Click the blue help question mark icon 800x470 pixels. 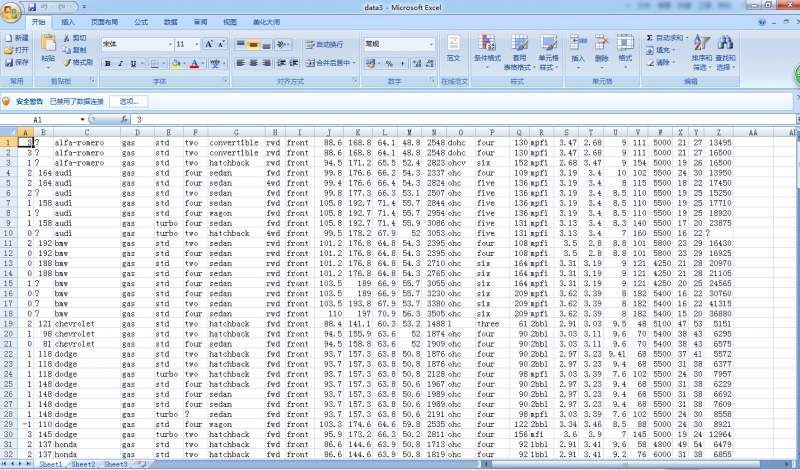[x=762, y=22]
